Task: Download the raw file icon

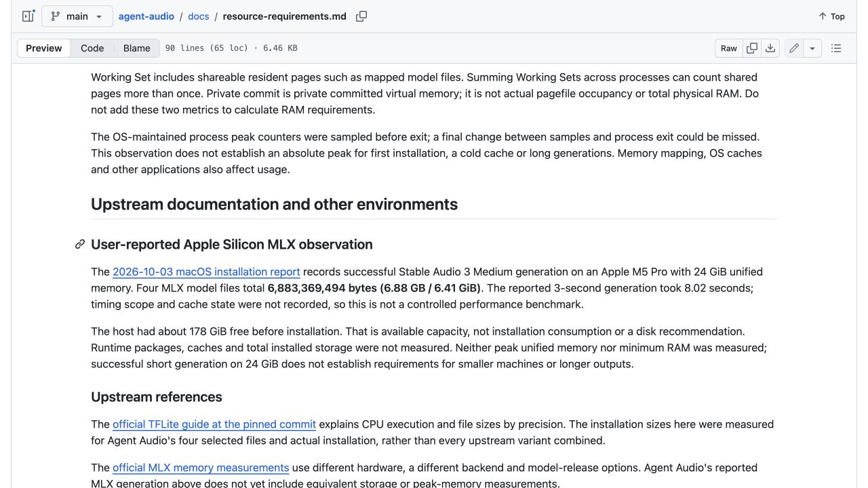Action: (770, 48)
